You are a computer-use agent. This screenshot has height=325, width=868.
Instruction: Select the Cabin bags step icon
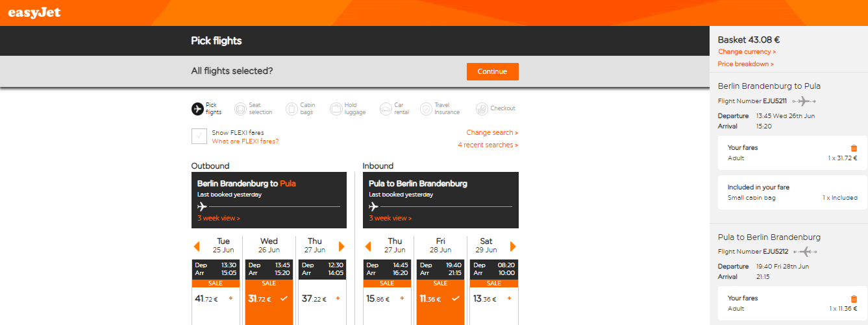[291, 109]
